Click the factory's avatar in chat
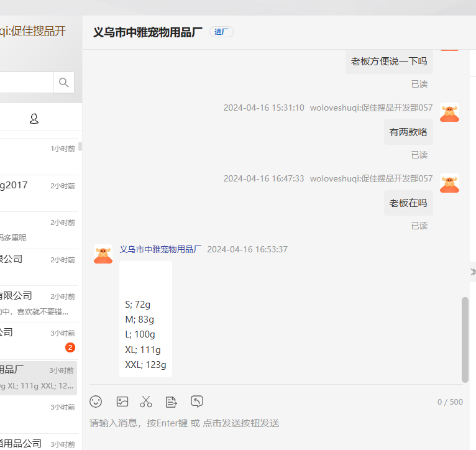The image size is (476, 450). tap(103, 254)
